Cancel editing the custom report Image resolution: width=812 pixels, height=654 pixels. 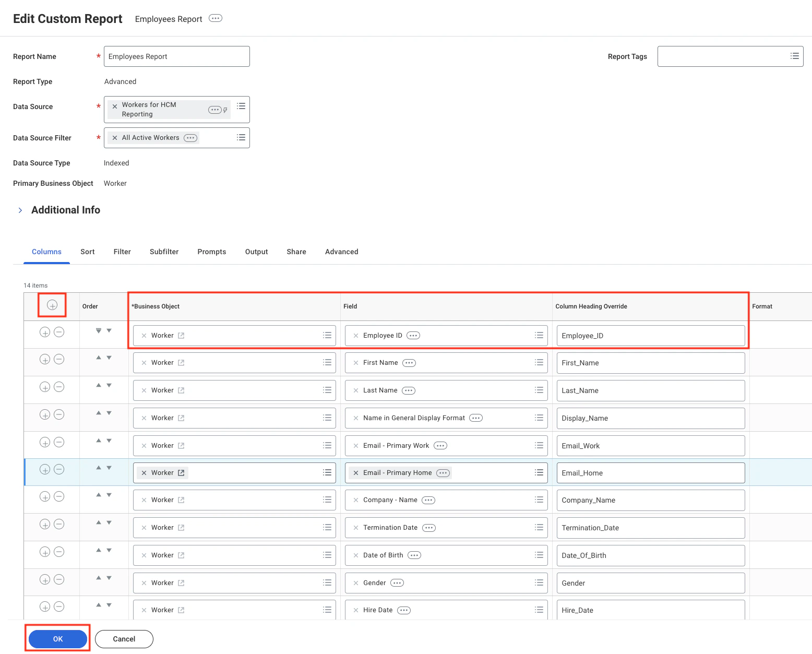tap(124, 638)
